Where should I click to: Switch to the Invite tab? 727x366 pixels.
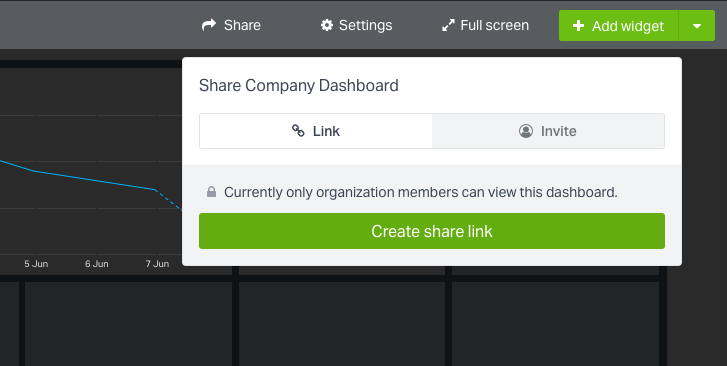(x=548, y=131)
